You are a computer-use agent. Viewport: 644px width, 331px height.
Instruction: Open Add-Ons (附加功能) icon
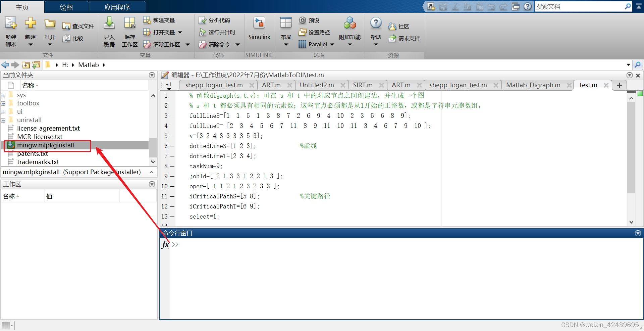click(350, 23)
